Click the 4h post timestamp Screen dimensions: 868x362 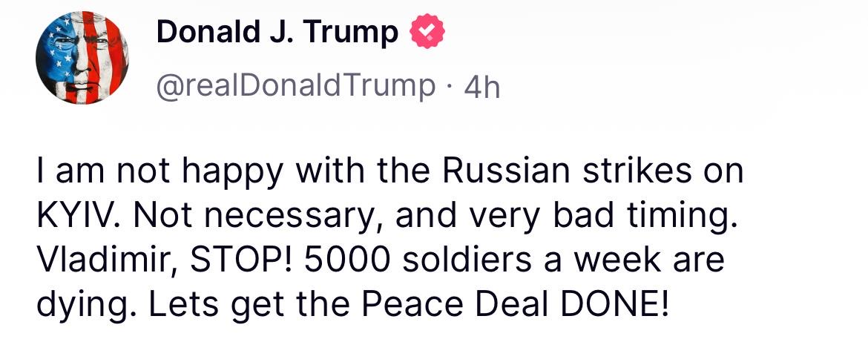coord(481,88)
